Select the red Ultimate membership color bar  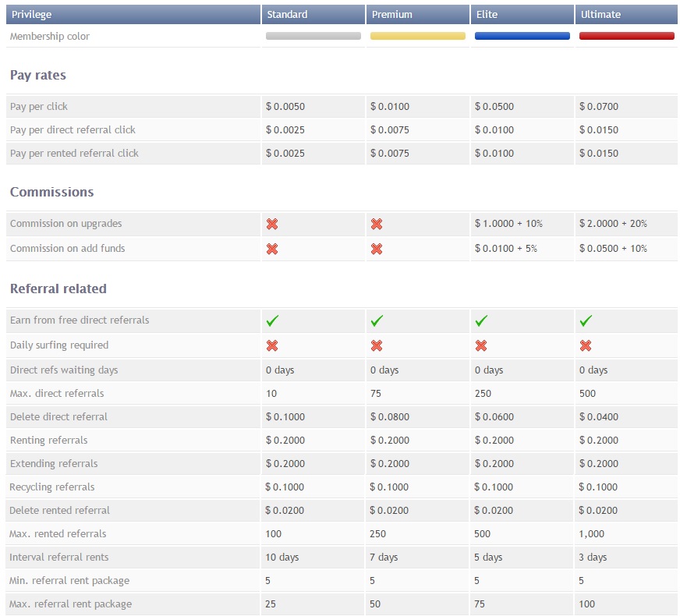pyautogui.click(x=627, y=36)
